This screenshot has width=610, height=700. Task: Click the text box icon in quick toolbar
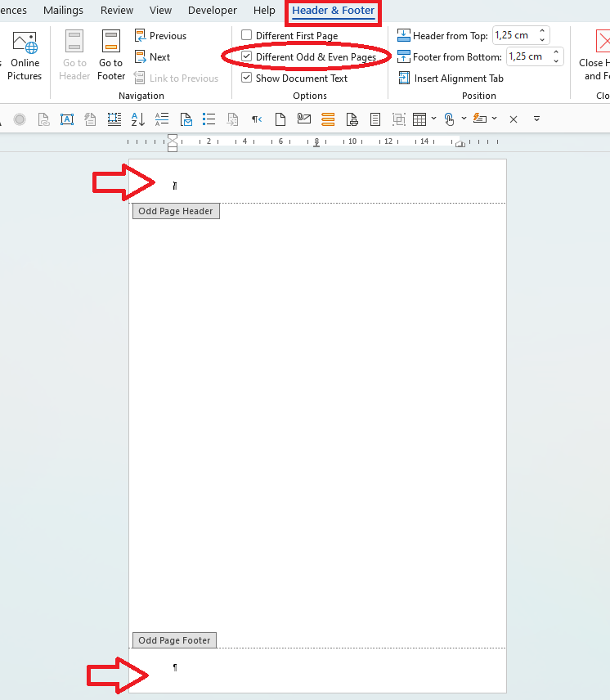click(x=67, y=119)
